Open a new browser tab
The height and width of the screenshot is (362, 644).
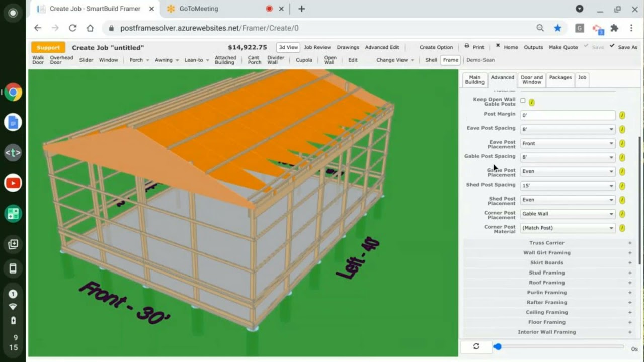coord(301,9)
